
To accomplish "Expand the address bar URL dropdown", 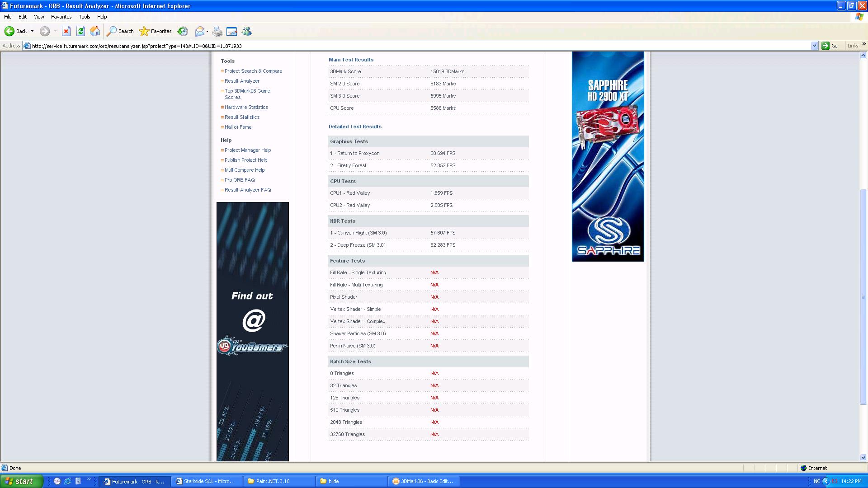I will pos(814,46).
